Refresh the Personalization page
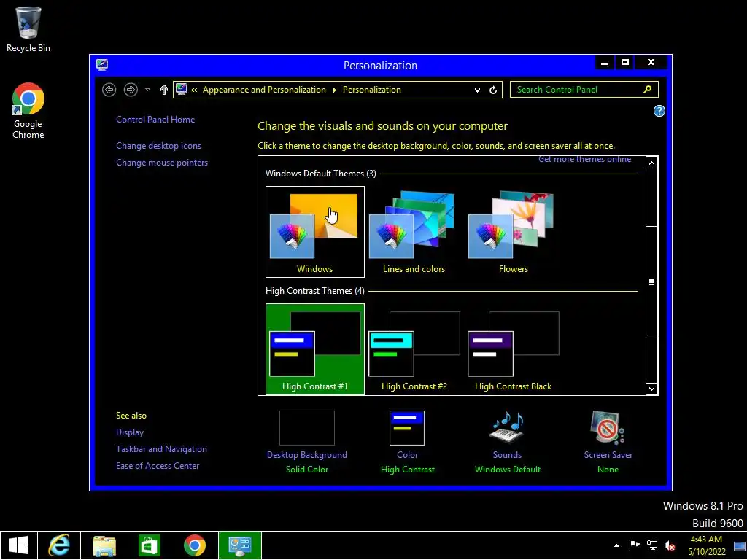The width and height of the screenshot is (747, 560). (493, 90)
